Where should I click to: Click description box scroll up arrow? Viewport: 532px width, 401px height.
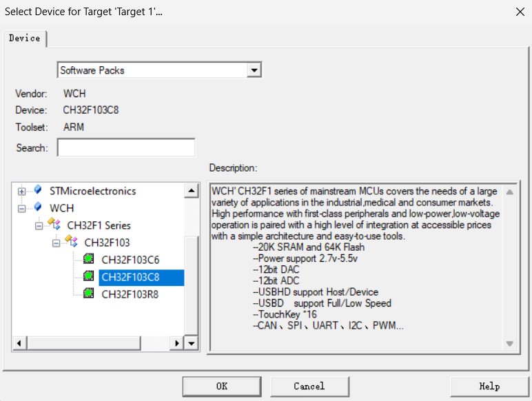coord(509,192)
